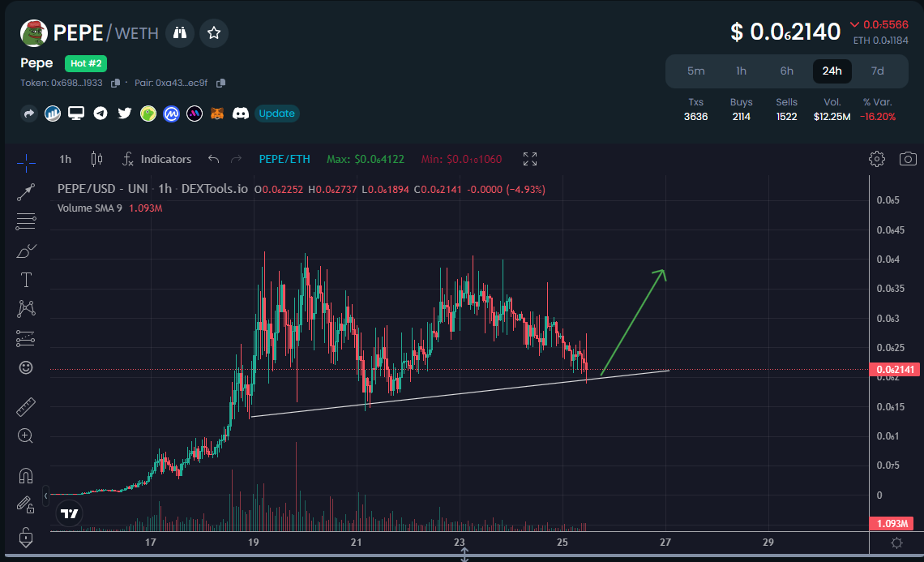The width and height of the screenshot is (924, 562).
Task: Click the share arrow icon
Action: click(x=29, y=114)
